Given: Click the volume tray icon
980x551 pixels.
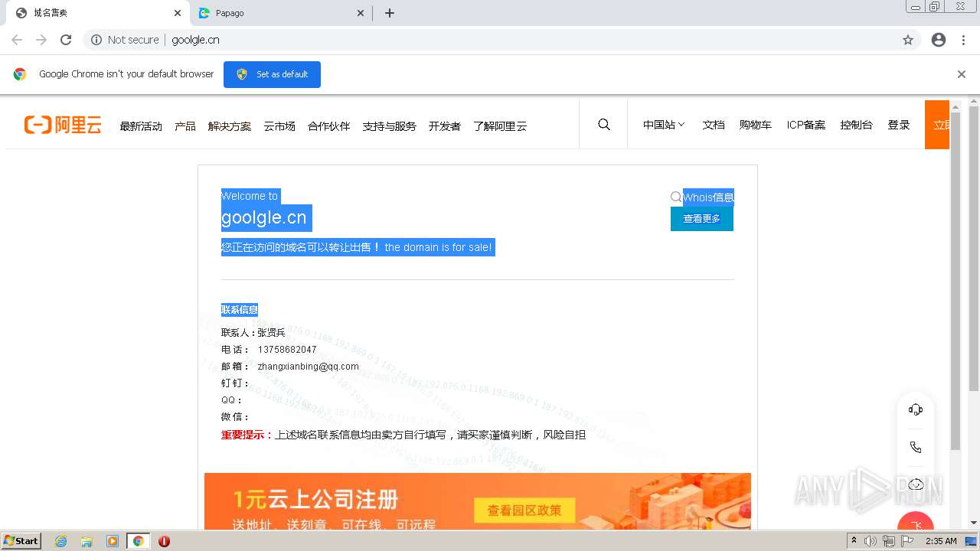Looking at the screenshot, I should 871,541.
